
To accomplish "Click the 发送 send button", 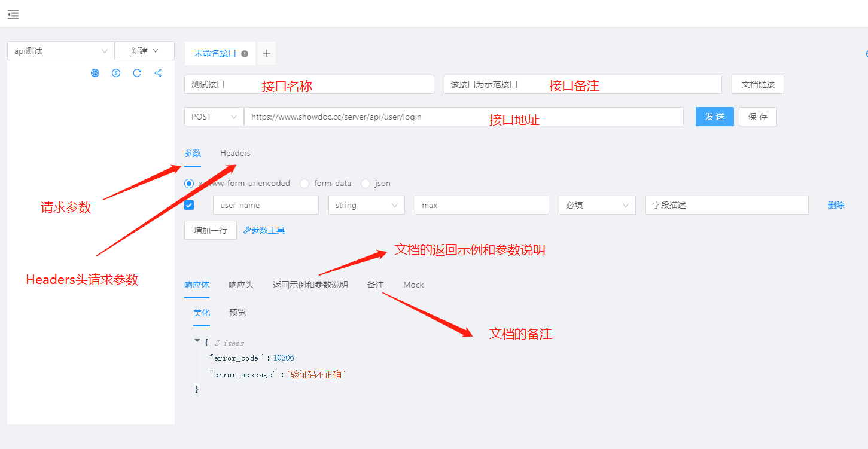I will tap(714, 116).
